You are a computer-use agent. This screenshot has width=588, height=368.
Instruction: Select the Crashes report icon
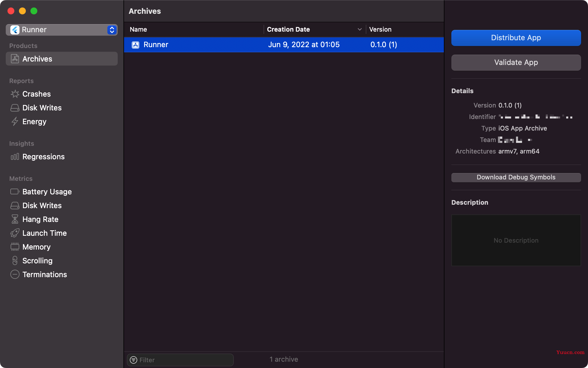click(x=15, y=94)
